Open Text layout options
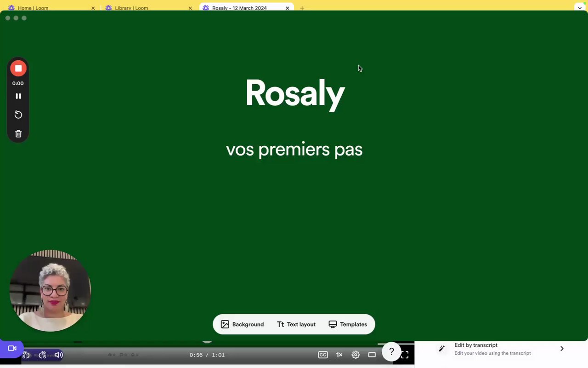 click(296, 324)
